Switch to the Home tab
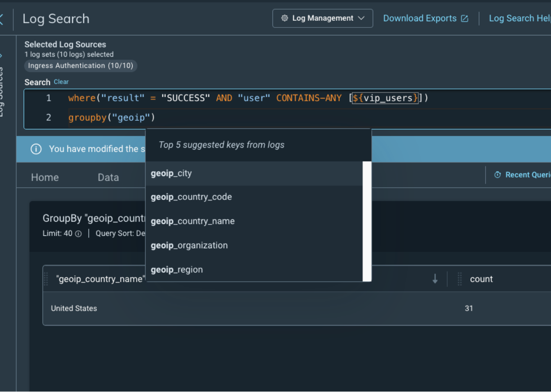Image resolution: width=551 pixels, height=392 pixels. coord(45,177)
